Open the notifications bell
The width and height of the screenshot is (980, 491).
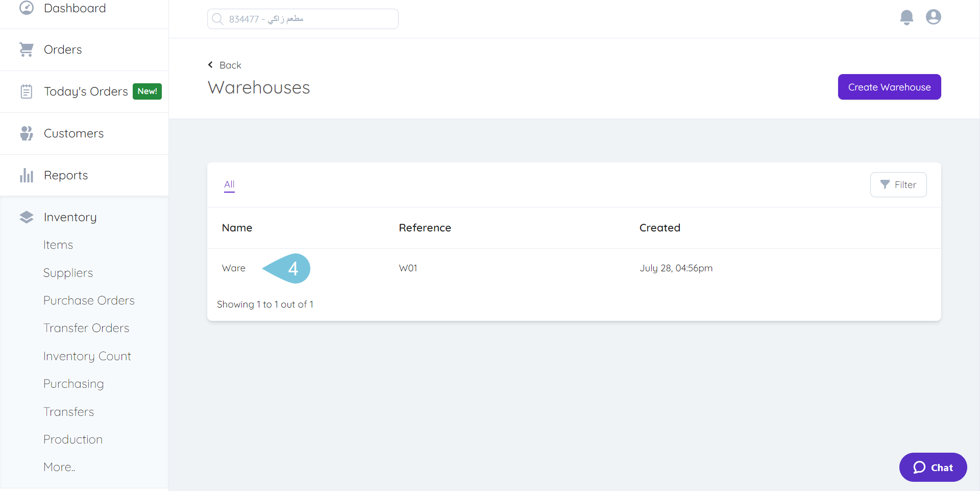pos(906,17)
